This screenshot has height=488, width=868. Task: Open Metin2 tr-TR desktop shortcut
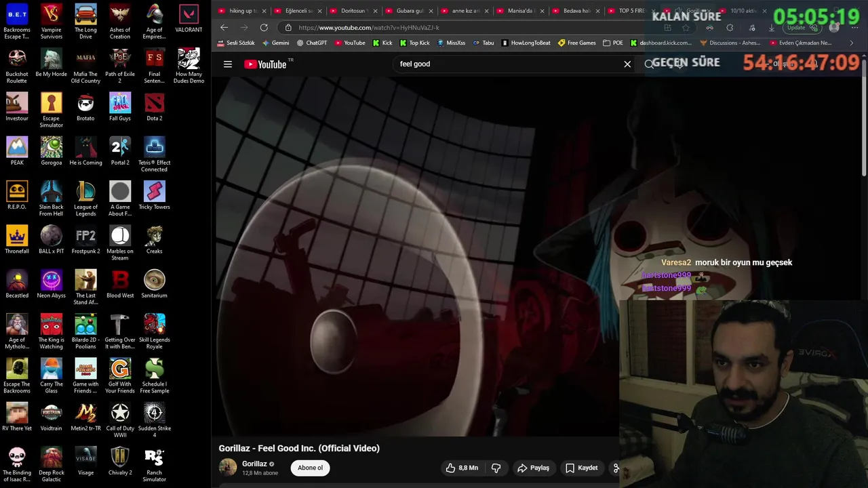coord(85,417)
